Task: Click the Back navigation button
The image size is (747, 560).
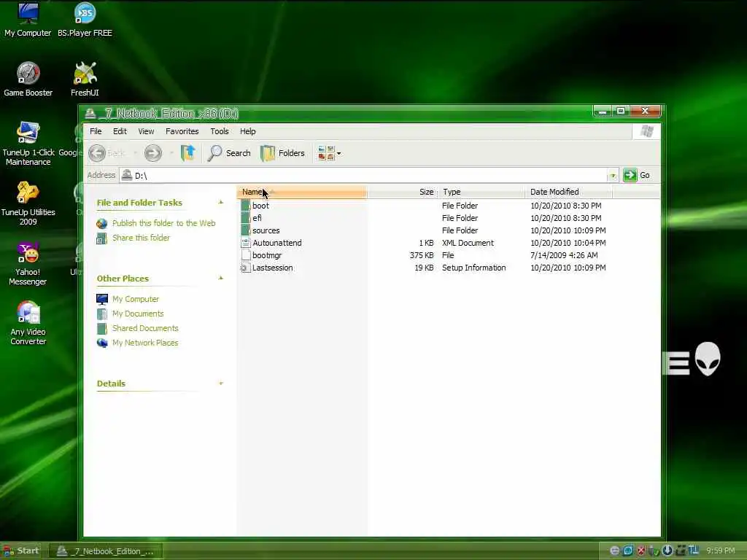Action: 108,153
